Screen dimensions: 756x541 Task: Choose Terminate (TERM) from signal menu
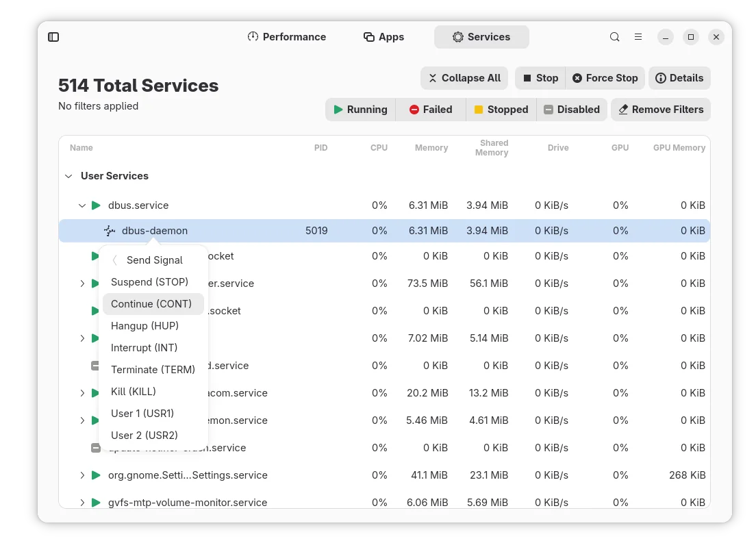[153, 370]
